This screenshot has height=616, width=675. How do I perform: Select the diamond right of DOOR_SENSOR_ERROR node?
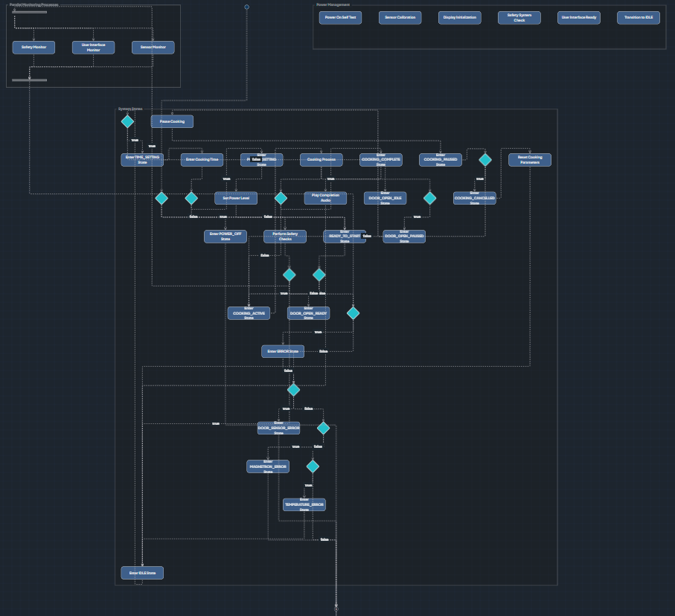click(323, 428)
